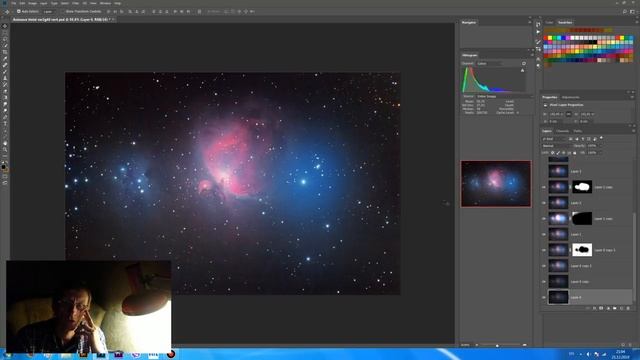Click the foreground color swatch in toolbar

4,167
